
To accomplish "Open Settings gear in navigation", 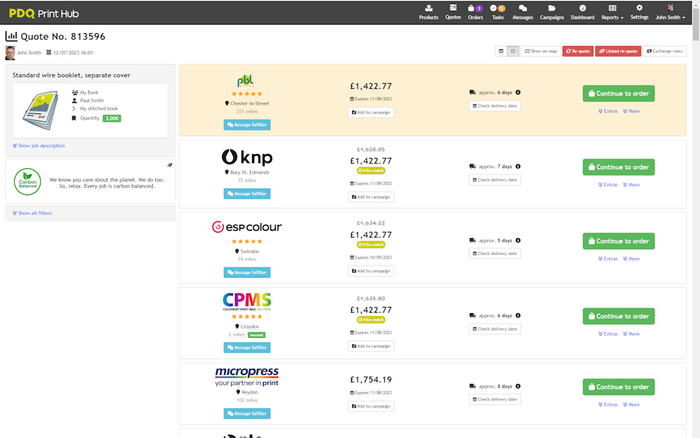I will [x=639, y=12].
